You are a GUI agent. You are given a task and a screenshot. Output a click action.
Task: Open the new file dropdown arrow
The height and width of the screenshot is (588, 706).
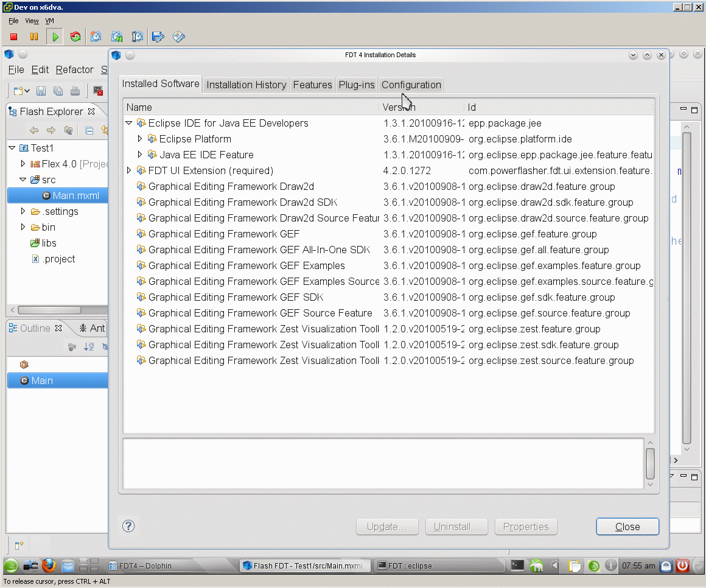click(27, 91)
